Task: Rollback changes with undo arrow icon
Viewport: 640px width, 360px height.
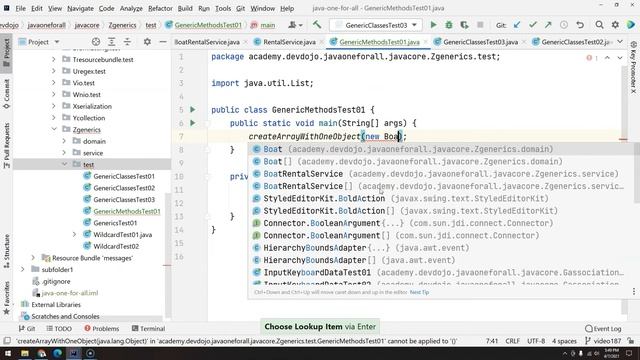Action: (x=580, y=25)
